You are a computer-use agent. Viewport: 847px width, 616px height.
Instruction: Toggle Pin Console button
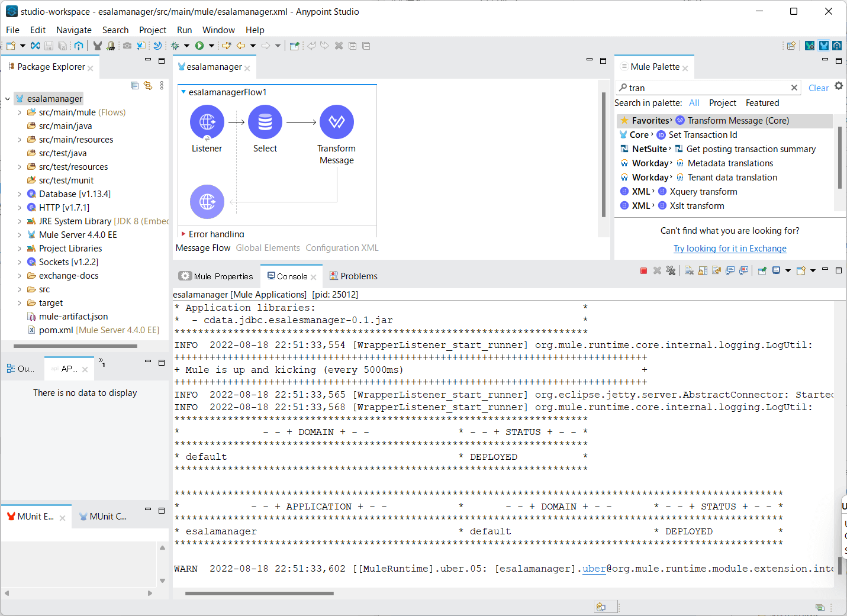762,271
